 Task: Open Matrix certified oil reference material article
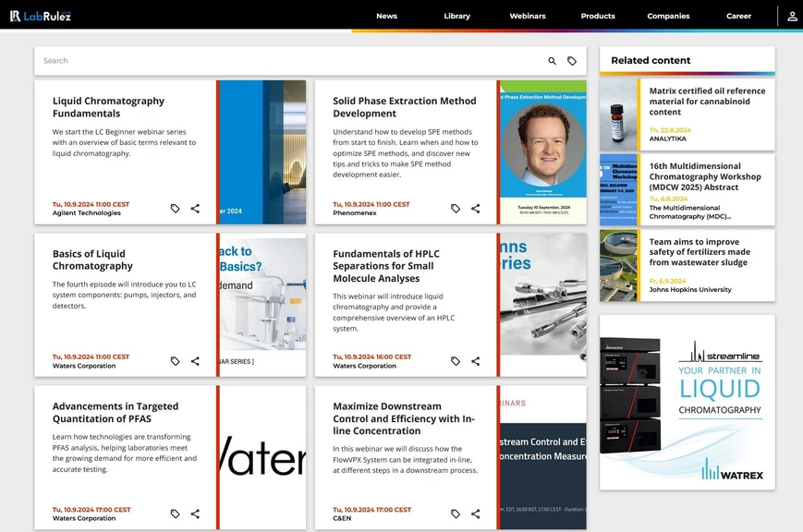click(x=707, y=102)
